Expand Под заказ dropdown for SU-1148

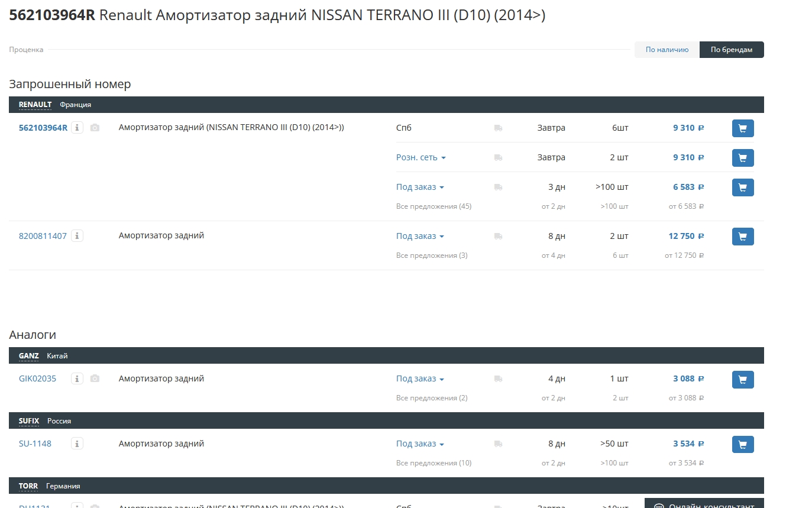tap(420, 444)
